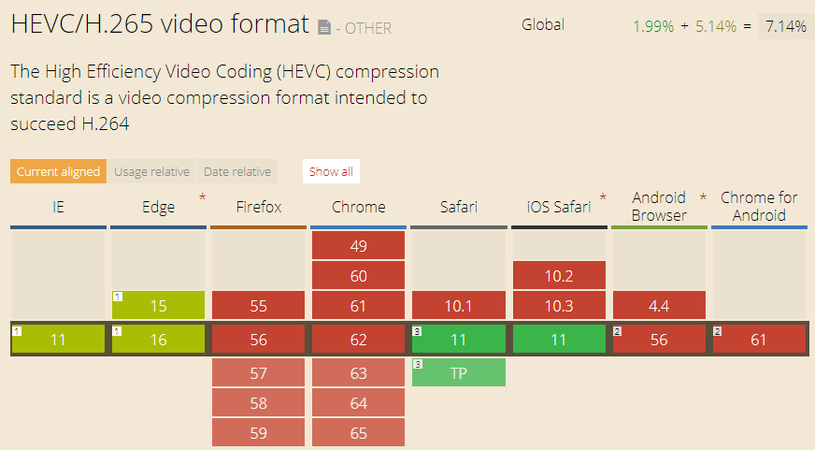
Task: Select the Current aligned view
Action: click(58, 171)
